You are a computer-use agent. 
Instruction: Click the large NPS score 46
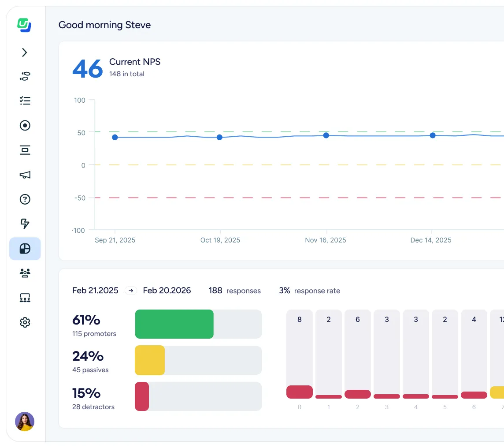[x=87, y=68]
